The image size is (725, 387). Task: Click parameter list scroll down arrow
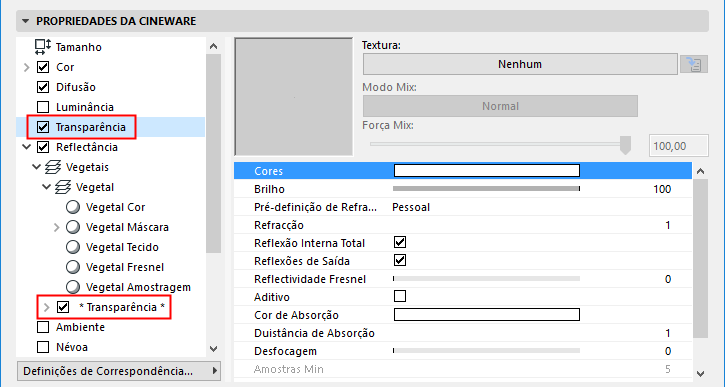point(700,373)
